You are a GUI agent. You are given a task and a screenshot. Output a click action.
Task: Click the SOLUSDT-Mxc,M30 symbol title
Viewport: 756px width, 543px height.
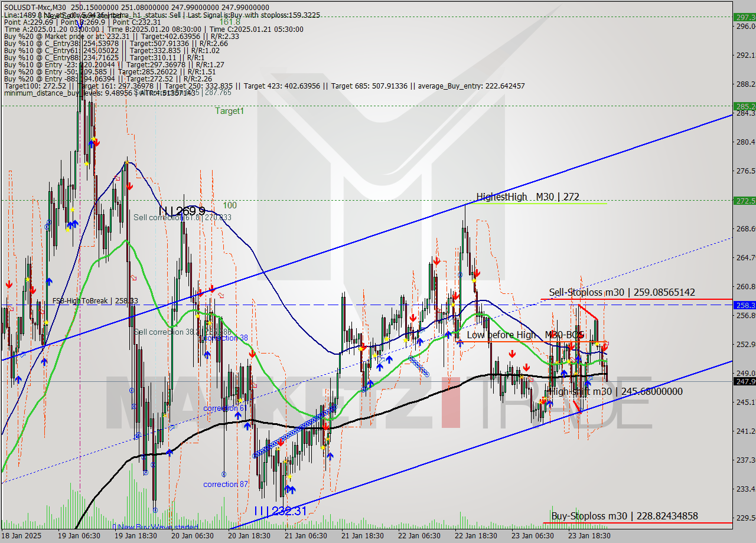34,6
